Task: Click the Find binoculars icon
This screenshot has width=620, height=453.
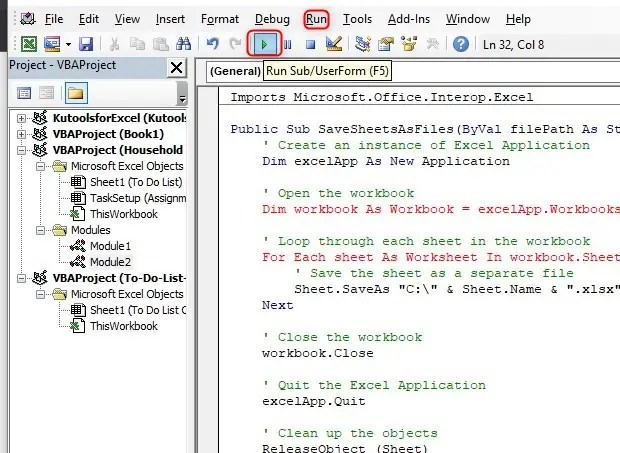Action: coord(182,44)
